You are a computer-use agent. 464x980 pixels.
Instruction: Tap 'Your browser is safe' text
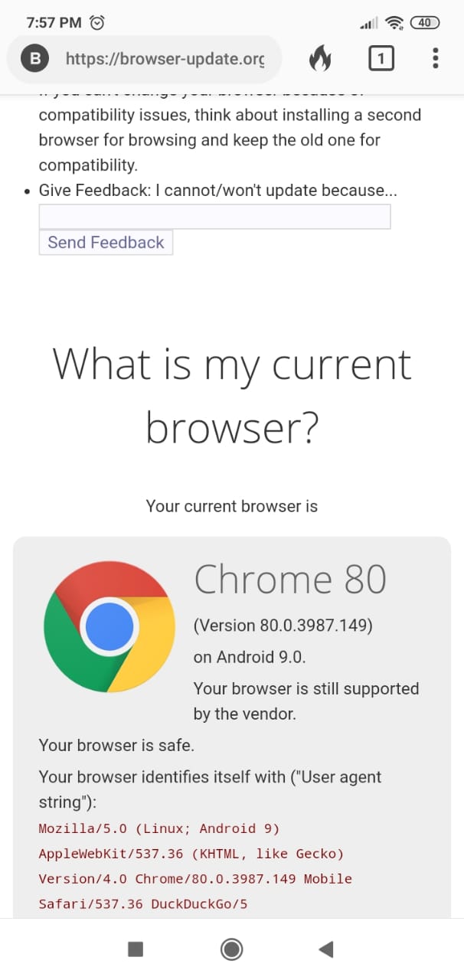click(115, 745)
